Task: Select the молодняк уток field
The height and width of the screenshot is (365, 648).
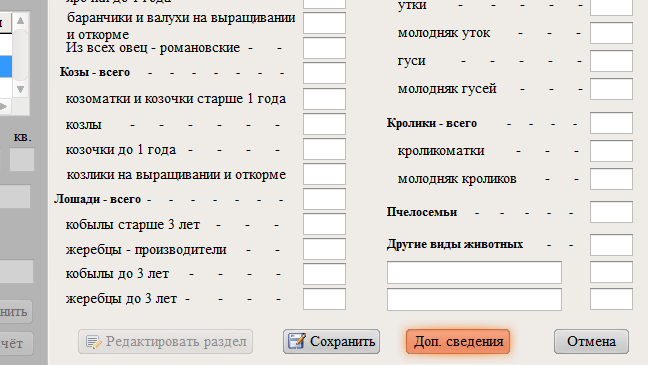Action: pos(611,33)
